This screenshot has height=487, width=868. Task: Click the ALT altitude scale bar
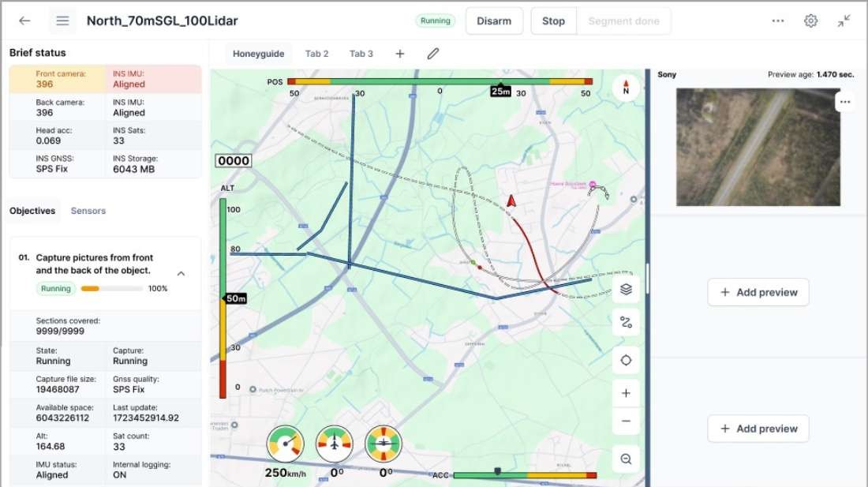tap(223, 298)
